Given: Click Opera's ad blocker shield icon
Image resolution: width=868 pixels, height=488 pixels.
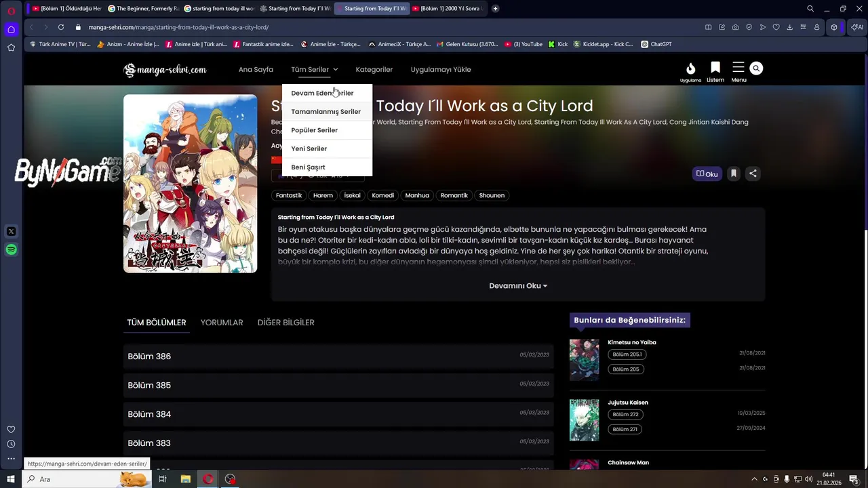Looking at the screenshot, I should (749, 27).
